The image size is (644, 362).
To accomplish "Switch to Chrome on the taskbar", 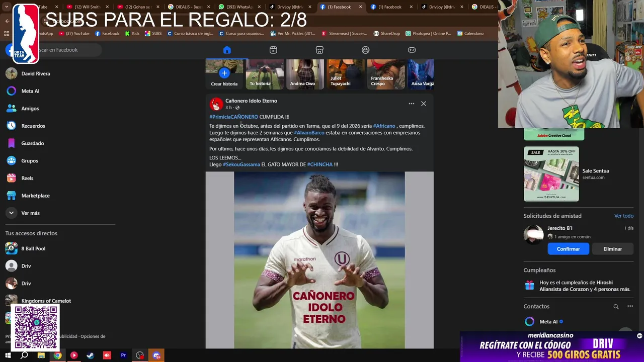I will 58,355.
